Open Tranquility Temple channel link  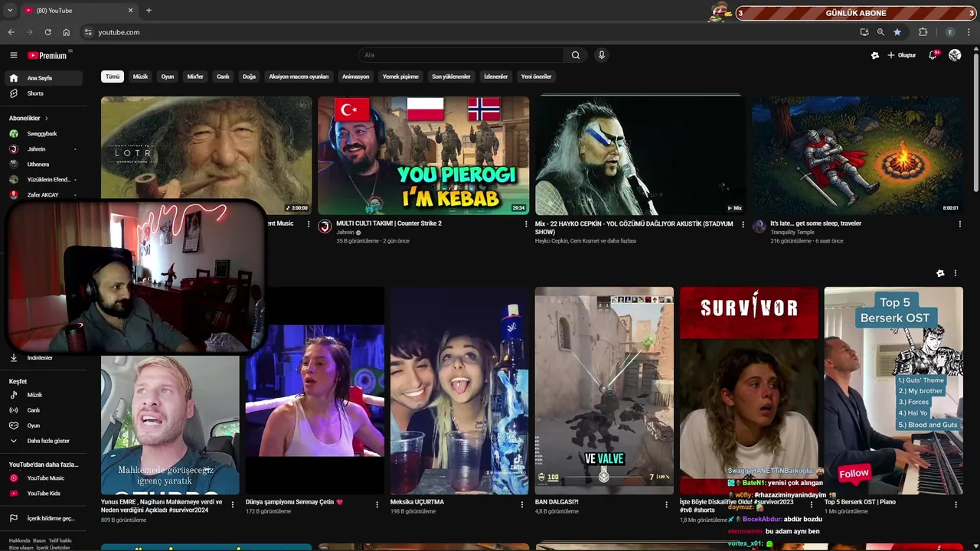coord(792,233)
